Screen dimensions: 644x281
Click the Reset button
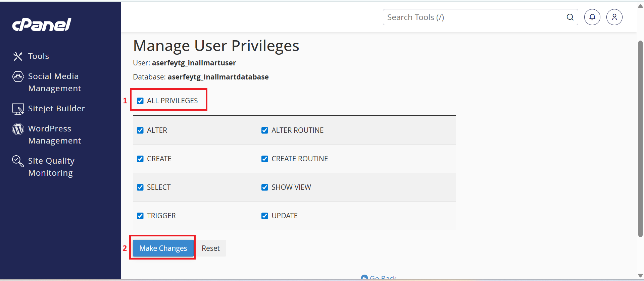pyautogui.click(x=211, y=248)
